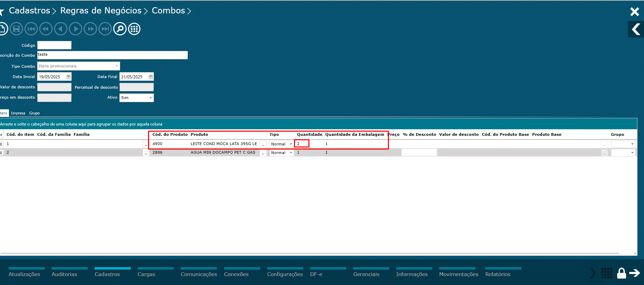Screen dimensions: 644x285
Task: Delete row 2 with X
Action: pyautogui.click(x=1, y=153)
